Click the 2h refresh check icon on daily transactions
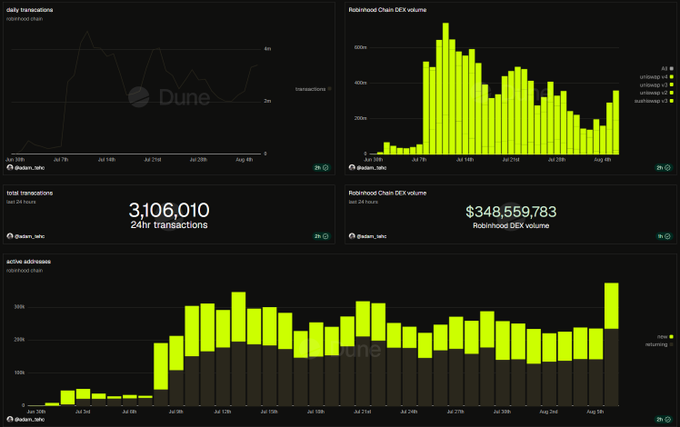This screenshot has height=427, width=680. click(326, 167)
